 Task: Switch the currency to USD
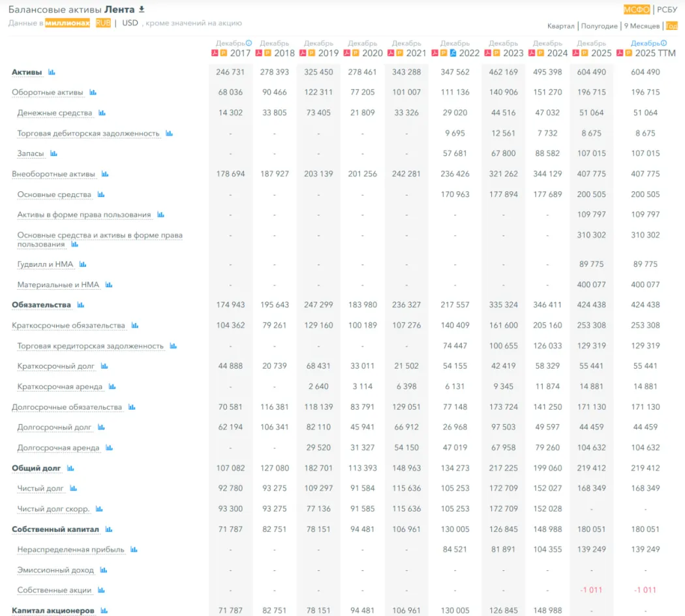[130, 23]
